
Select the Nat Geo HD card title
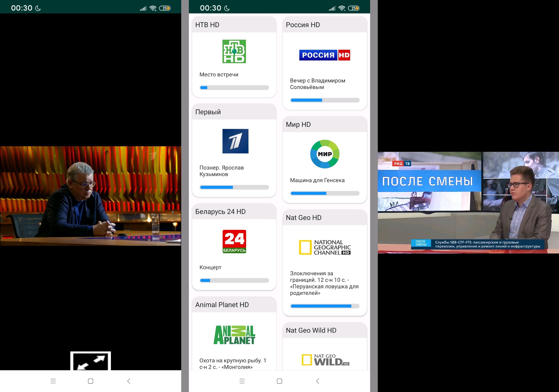point(303,218)
